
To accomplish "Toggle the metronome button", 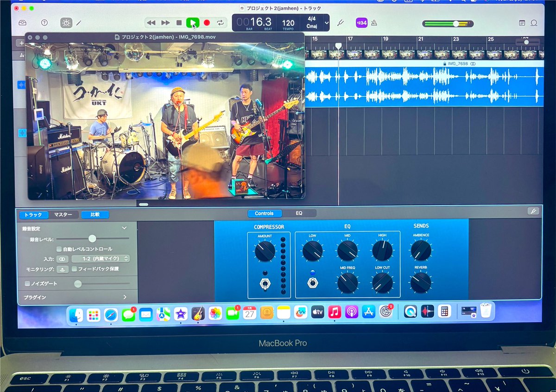I will (373, 23).
